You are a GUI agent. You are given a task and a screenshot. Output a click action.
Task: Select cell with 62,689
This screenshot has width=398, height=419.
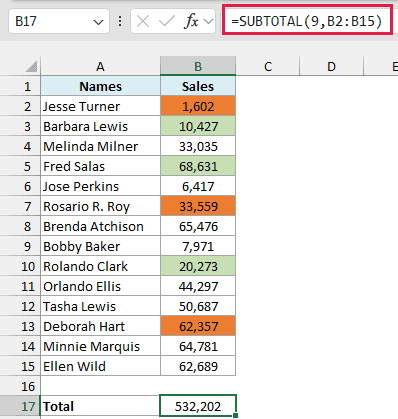(x=198, y=366)
